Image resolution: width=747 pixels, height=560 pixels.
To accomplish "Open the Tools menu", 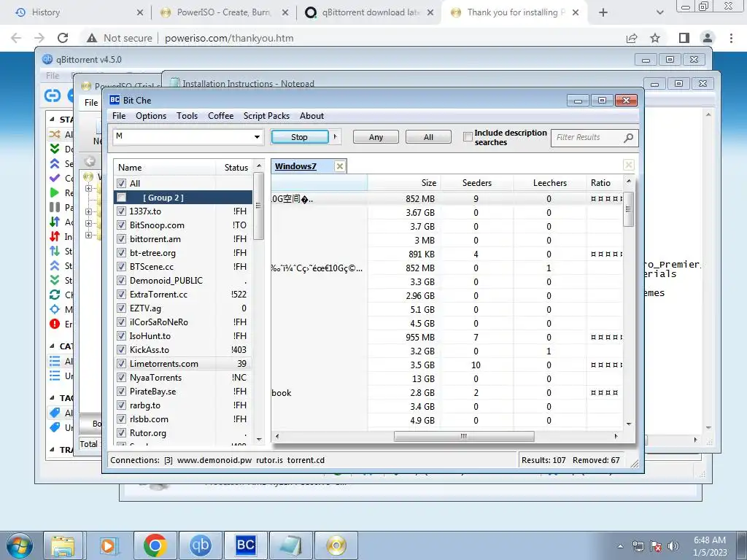I will [187, 116].
